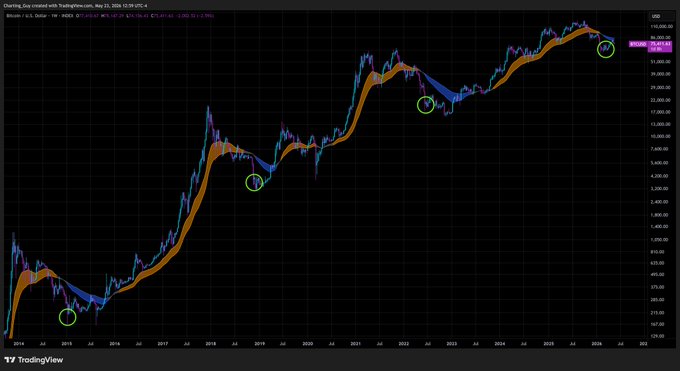Click the 22,000.00 price axis label
This screenshot has height=371, width=680.
tap(660, 100)
